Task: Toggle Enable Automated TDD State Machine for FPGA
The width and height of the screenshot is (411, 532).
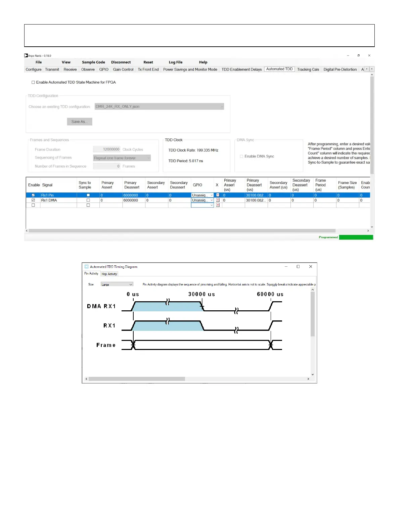Action: (x=33, y=82)
